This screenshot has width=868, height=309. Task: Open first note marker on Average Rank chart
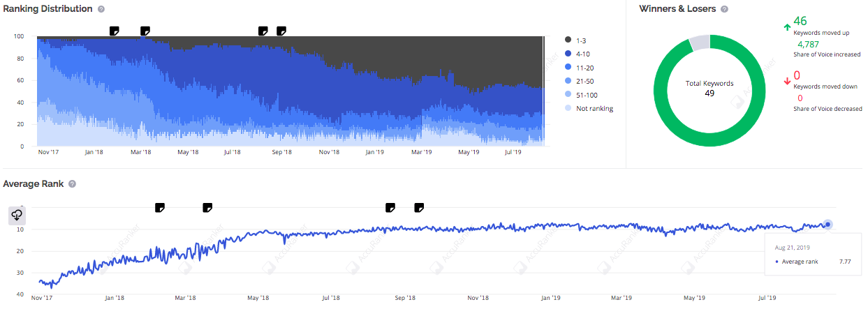(x=160, y=208)
